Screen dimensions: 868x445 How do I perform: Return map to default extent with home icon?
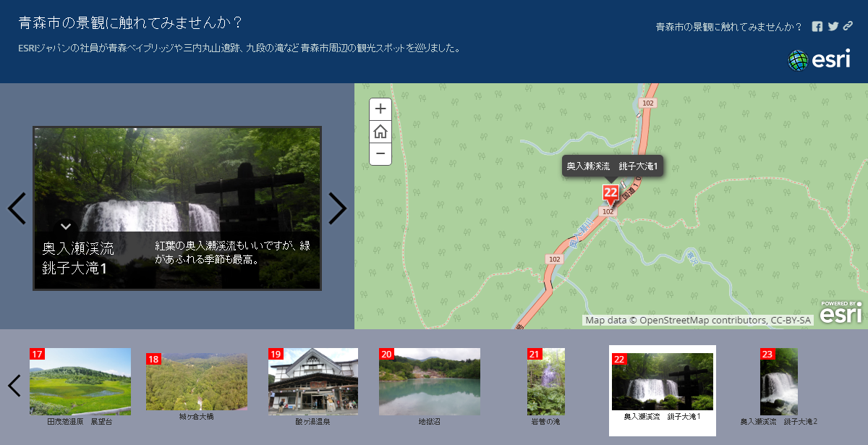(380, 132)
